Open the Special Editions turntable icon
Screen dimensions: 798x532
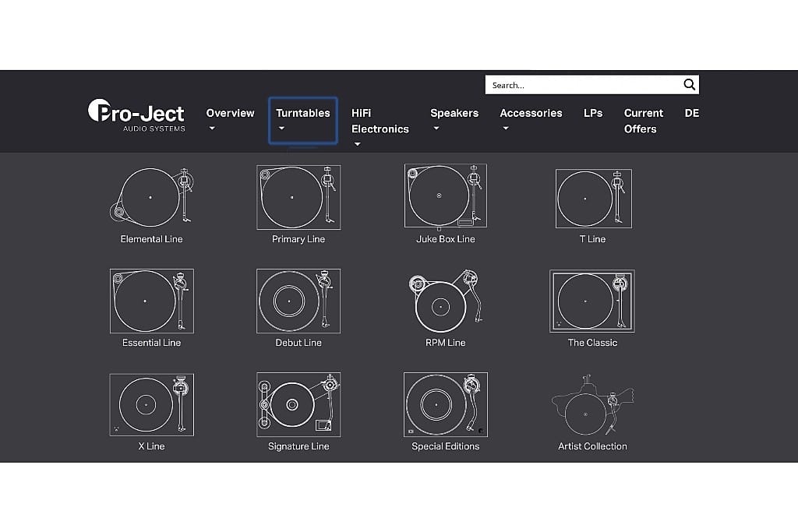pos(445,405)
